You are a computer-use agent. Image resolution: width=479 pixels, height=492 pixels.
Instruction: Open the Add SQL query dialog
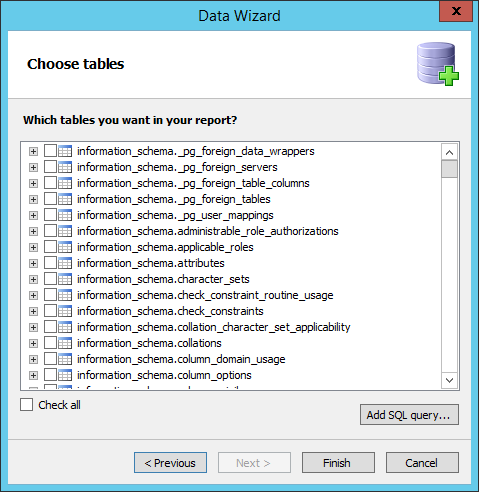409,415
